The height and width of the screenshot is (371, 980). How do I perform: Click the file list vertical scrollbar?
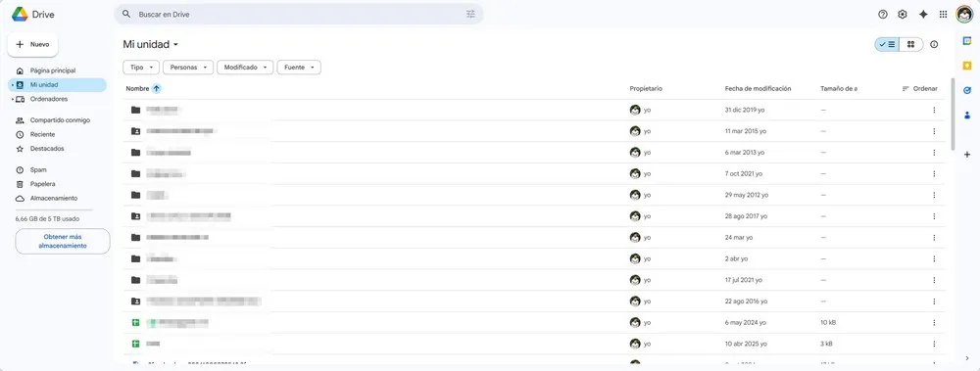pos(953,114)
